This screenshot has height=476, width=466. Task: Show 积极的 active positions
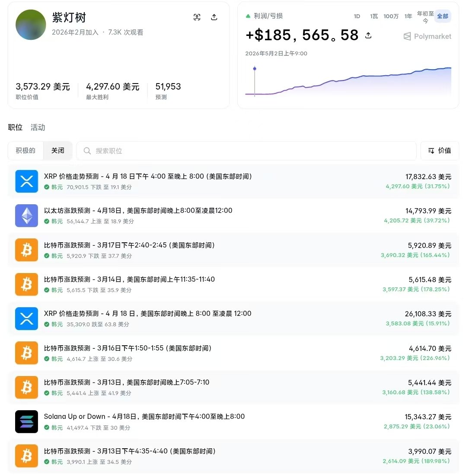click(x=26, y=151)
